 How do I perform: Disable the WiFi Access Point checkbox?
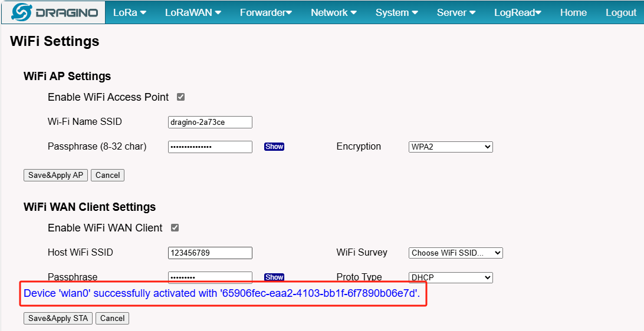pyautogui.click(x=180, y=97)
